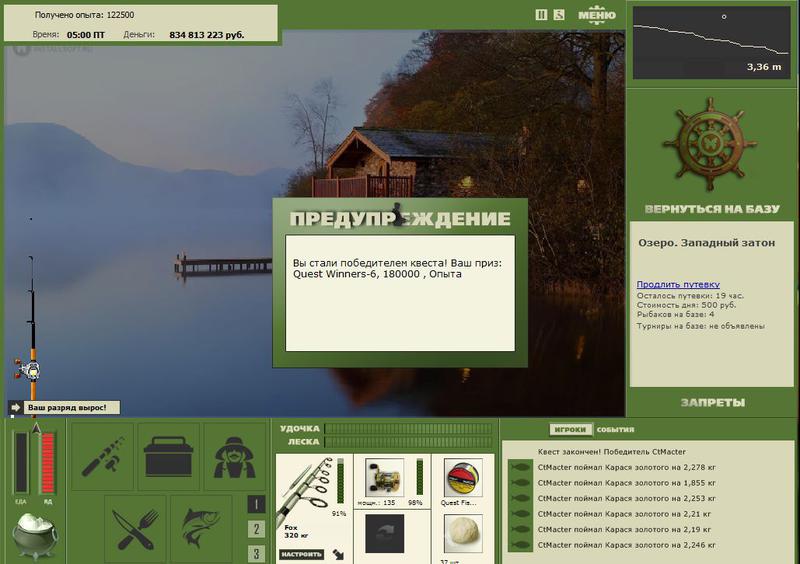The image size is (800, 564).
Task: Open the ЗАПРЕТЫ section
Action: coord(713,403)
